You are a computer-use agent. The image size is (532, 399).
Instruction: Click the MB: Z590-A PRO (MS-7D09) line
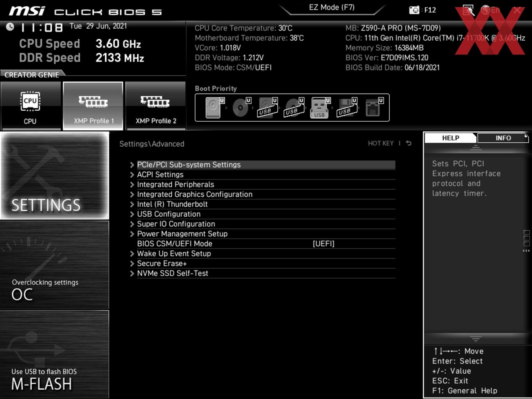click(x=393, y=28)
